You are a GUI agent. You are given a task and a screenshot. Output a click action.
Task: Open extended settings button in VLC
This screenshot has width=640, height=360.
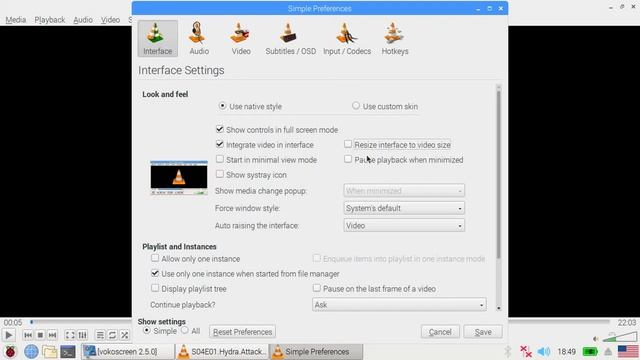tap(82, 335)
